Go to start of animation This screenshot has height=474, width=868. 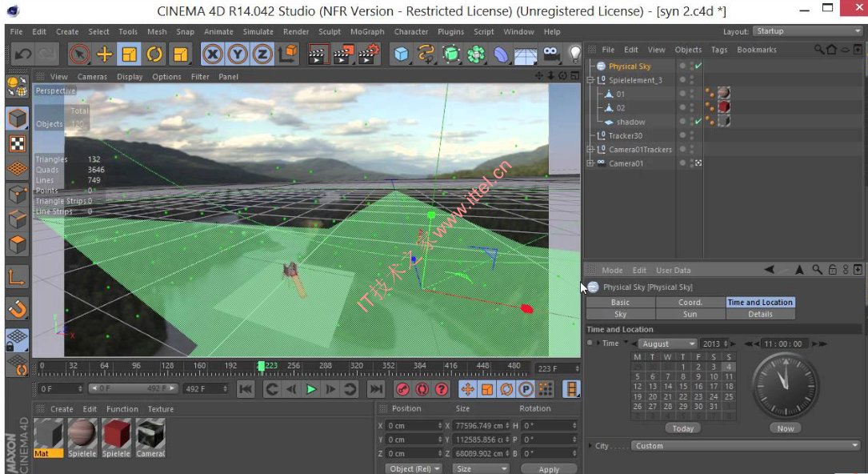(246, 389)
